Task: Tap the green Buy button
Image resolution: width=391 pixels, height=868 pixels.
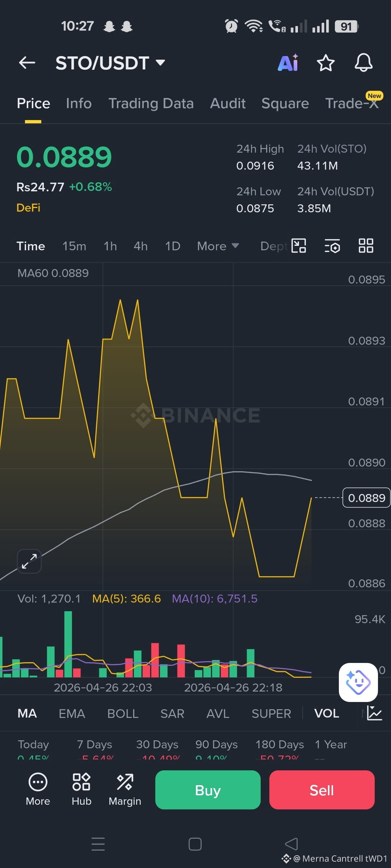Action: (208, 790)
